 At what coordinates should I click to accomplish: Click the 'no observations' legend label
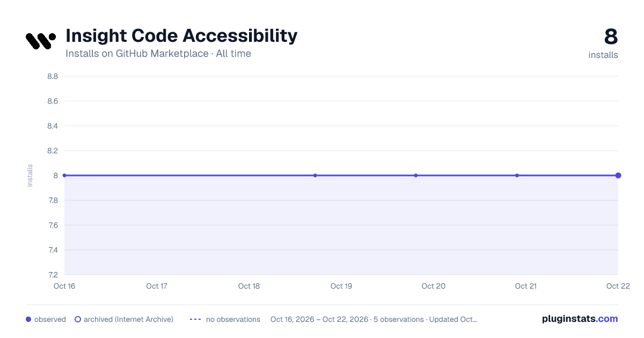click(x=233, y=319)
